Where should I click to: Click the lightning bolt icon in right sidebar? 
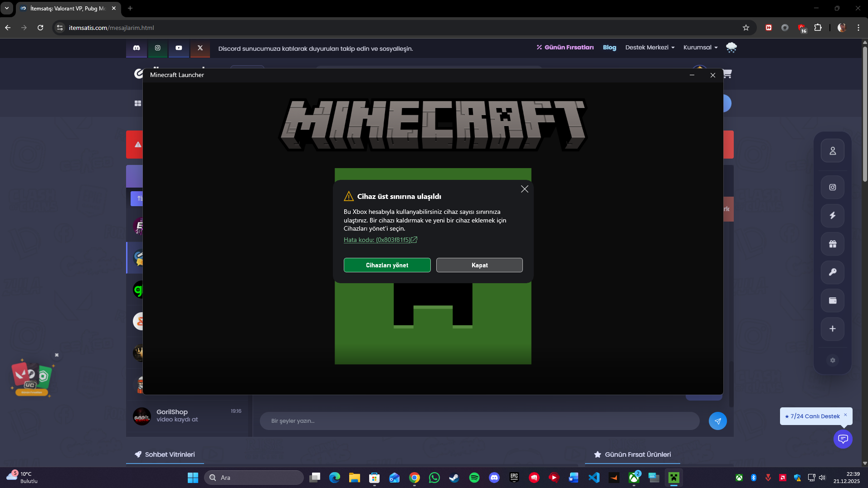(833, 216)
